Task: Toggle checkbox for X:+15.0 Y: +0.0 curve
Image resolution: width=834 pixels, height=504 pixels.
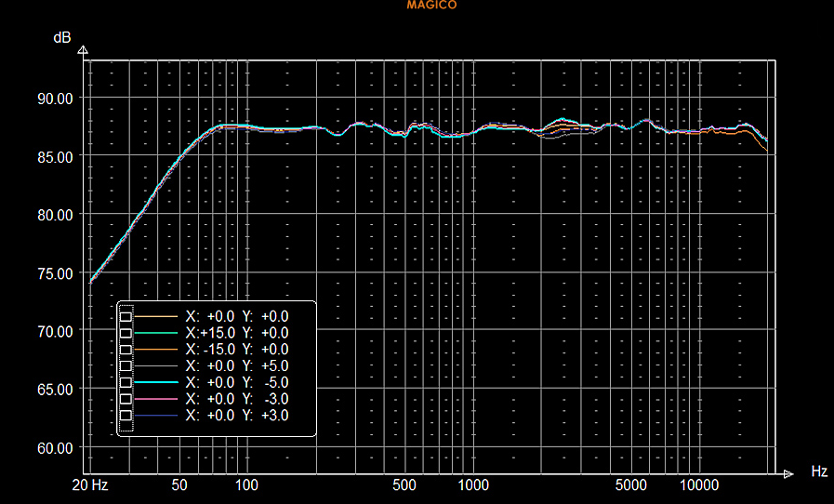Action: 126,333
